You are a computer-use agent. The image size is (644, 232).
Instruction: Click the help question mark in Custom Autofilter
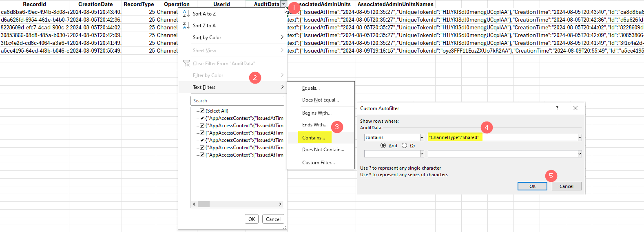click(x=557, y=108)
